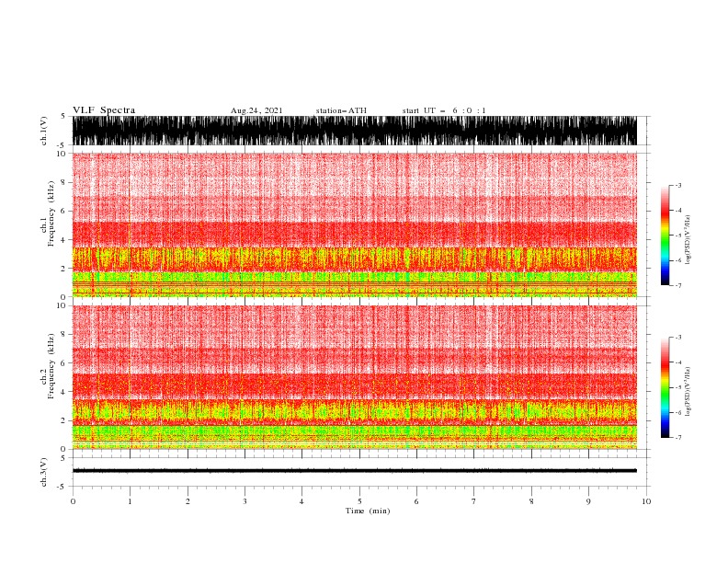
Task: Click the "10" tick on the time axis
Action: (646, 501)
